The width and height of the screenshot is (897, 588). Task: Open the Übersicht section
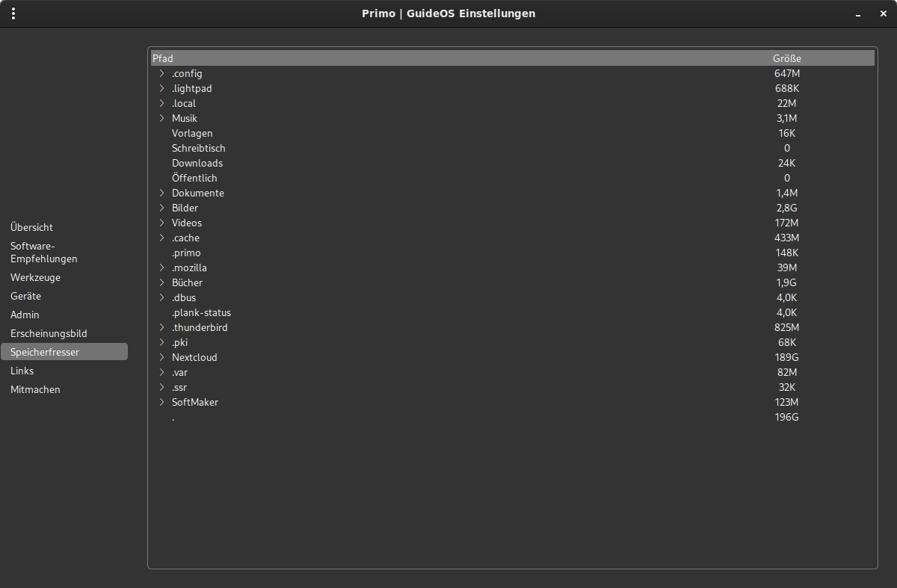pyautogui.click(x=32, y=227)
